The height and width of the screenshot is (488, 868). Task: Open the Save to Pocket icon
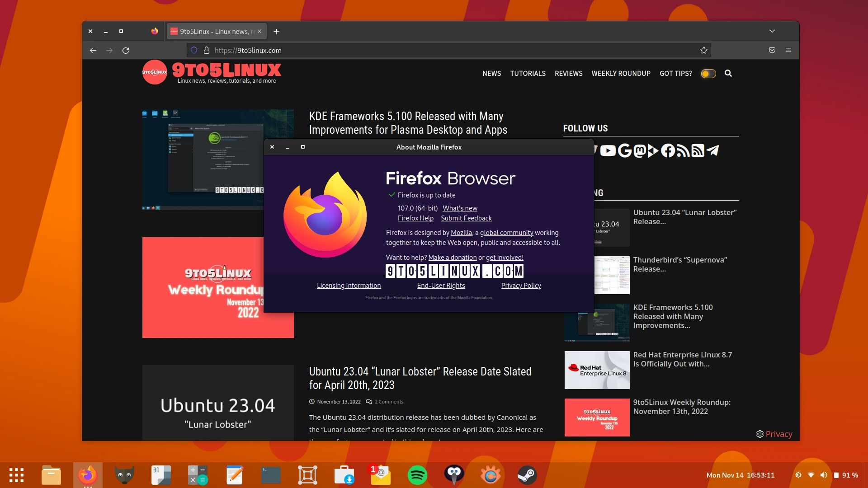[x=772, y=51]
